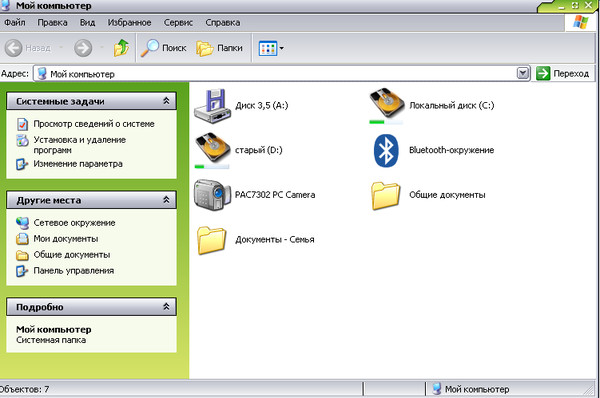Click the Изменение параметра link
Viewport: 600px width, 398px height.
click(x=78, y=164)
